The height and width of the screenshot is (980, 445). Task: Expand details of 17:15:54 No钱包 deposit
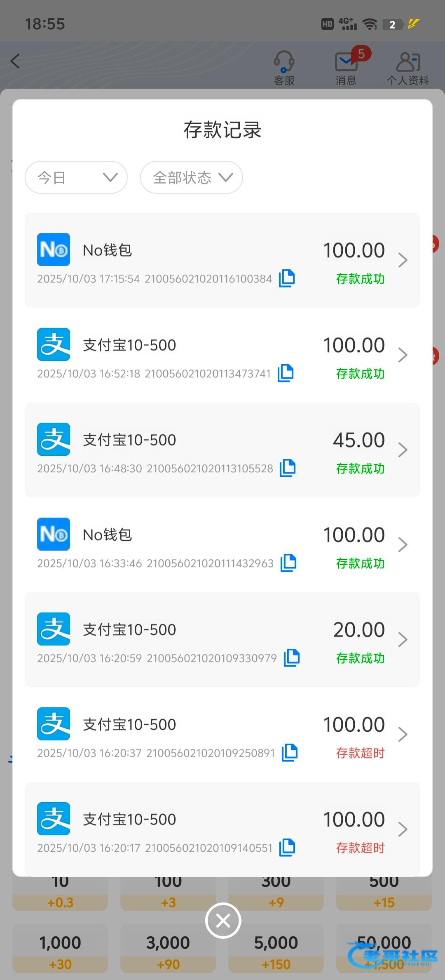(403, 260)
